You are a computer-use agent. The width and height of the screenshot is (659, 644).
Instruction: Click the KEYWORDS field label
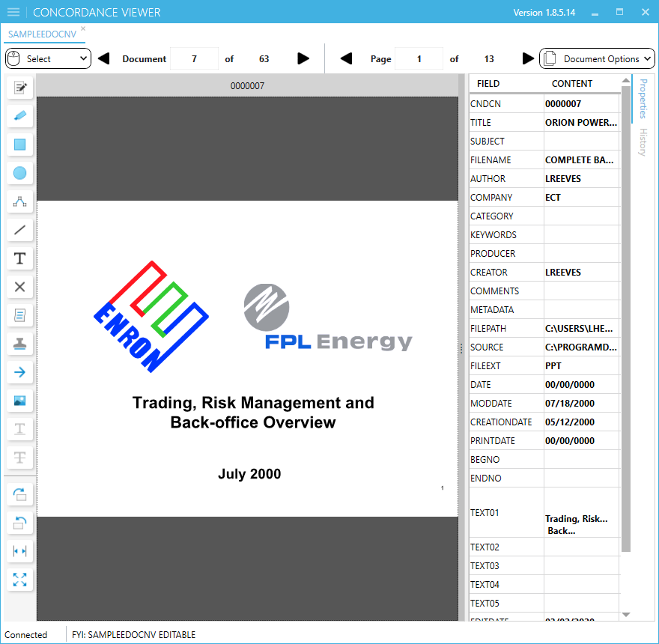point(494,235)
